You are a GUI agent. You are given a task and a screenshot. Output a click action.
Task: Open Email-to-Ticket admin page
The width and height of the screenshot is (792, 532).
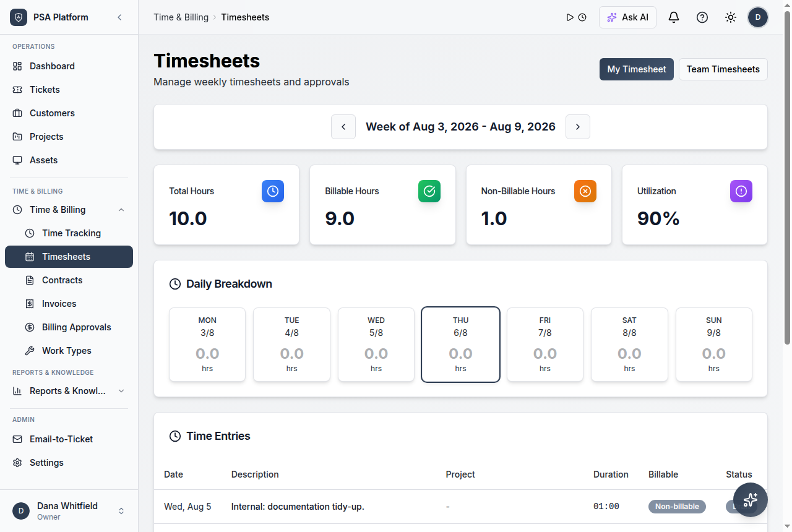(x=69, y=439)
